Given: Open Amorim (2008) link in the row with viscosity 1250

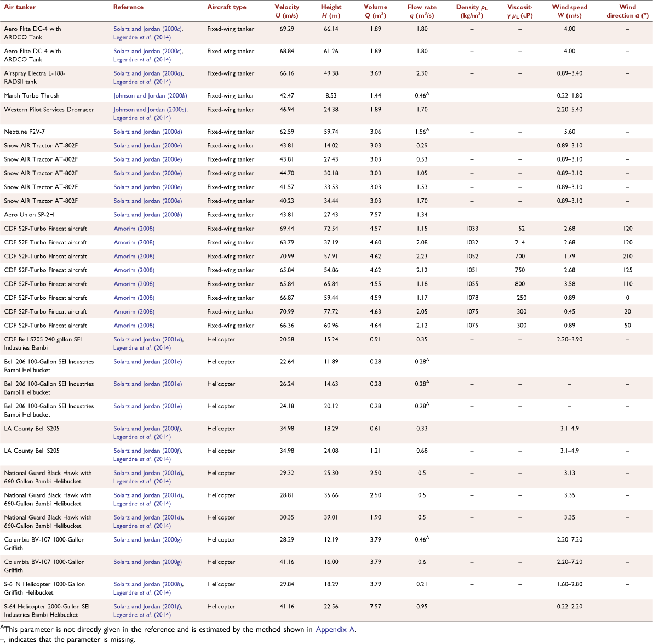Looking at the screenshot, I should 134,298.
